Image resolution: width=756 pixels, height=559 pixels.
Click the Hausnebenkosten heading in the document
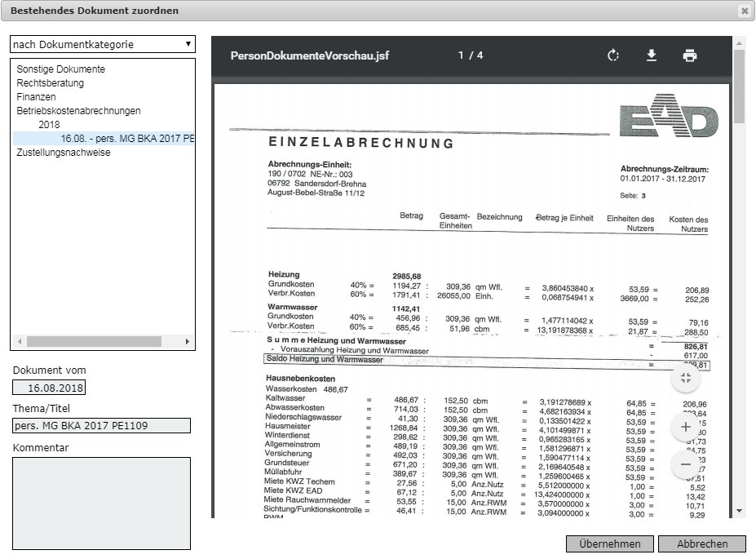coord(300,379)
